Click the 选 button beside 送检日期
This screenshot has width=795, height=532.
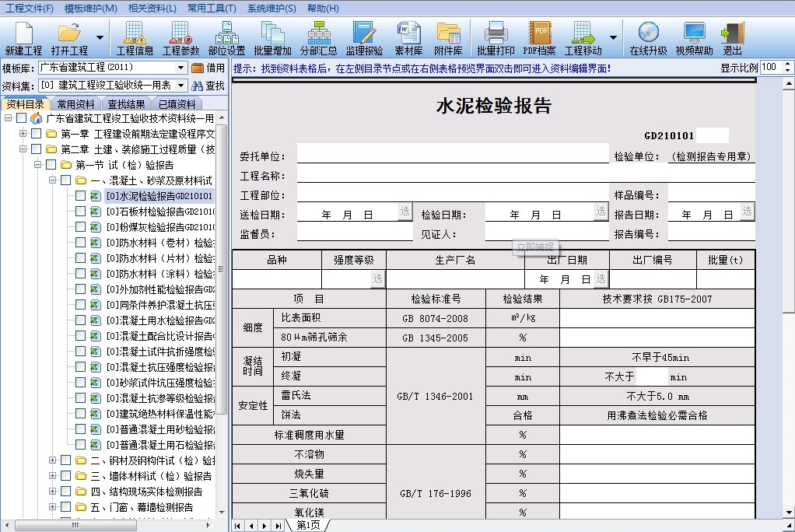click(405, 212)
